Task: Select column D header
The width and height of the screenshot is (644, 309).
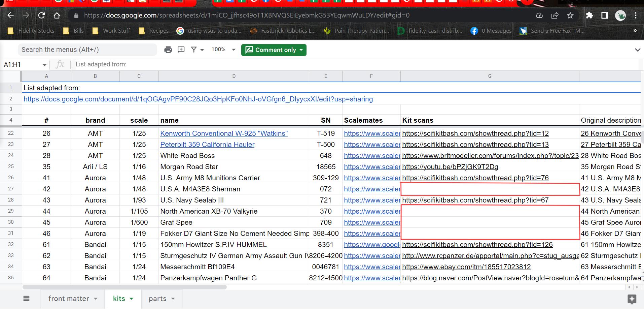Action: pos(234,76)
